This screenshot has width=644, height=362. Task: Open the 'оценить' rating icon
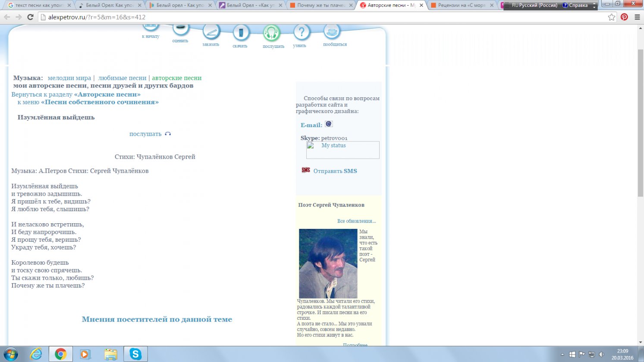[181, 28]
